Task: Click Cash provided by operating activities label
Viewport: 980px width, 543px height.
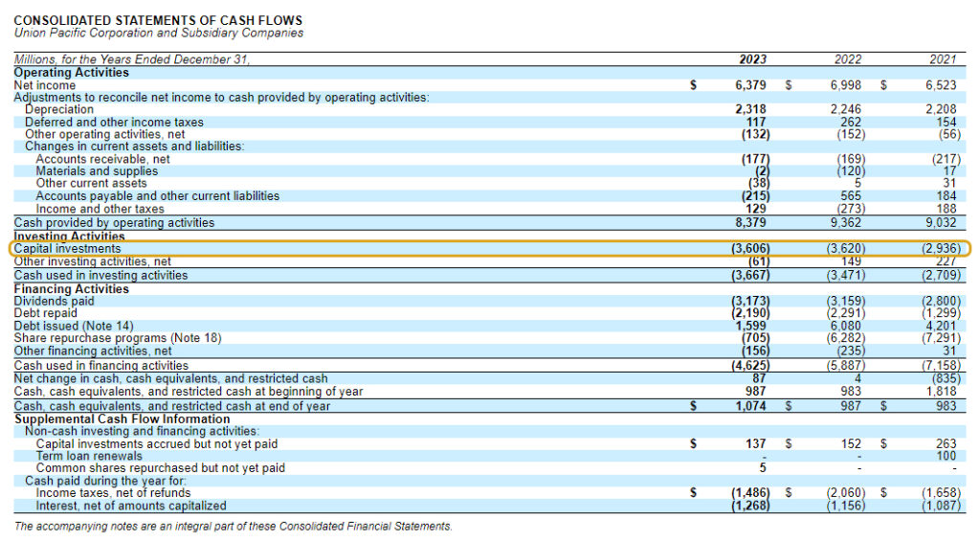Action: pyautogui.click(x=114, y=223)
